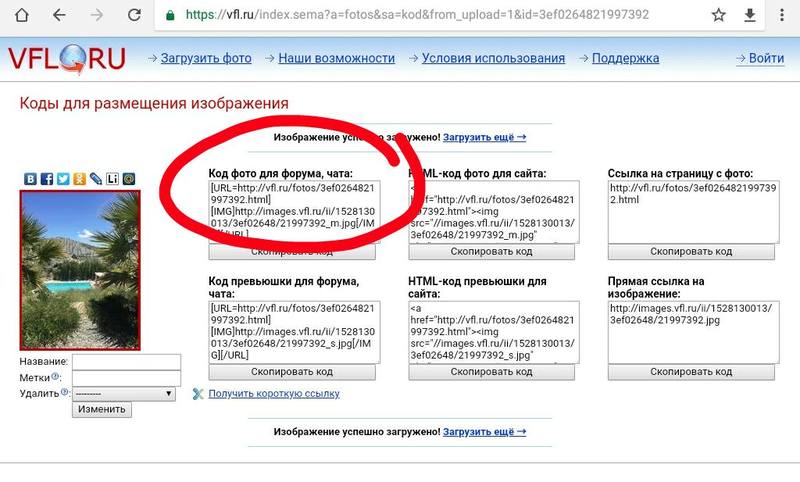This screenshot has height=482, width=800.
Task: Click the VFL.RU logo
Action: [x=66, y=59]
